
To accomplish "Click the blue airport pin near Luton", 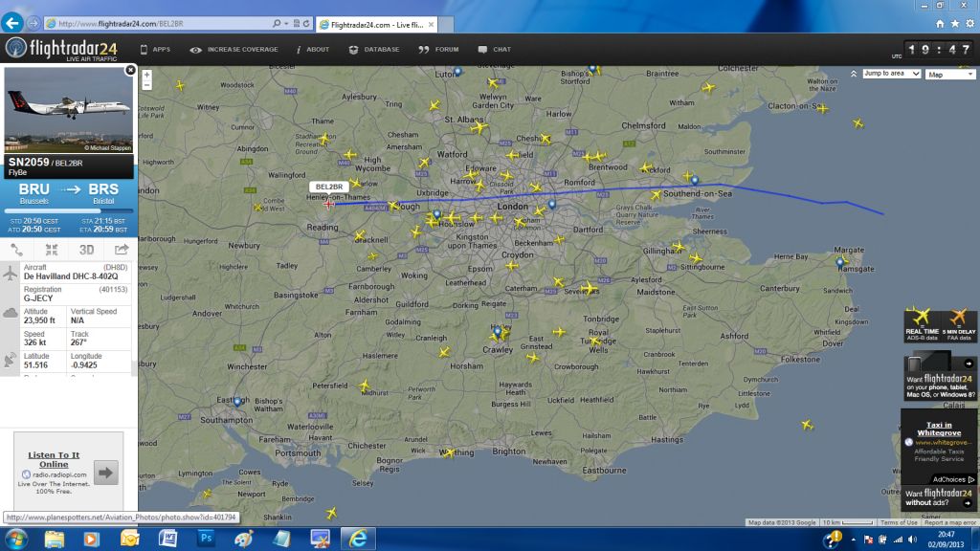I will pos(458,72).
